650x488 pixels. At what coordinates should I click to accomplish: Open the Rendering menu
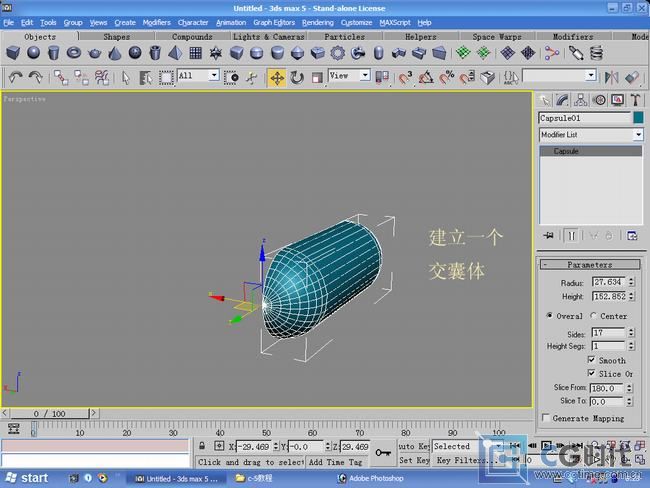pos(318,23)
